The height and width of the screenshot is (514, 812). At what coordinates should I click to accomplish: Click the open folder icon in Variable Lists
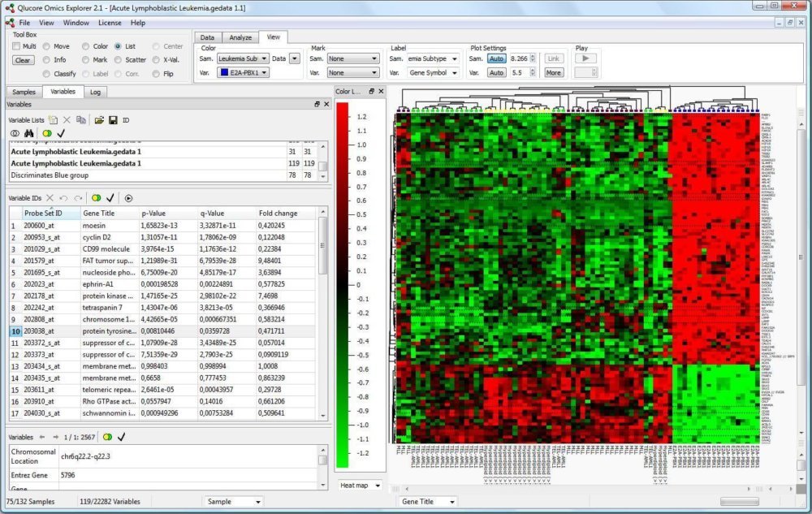pos(99,119)
